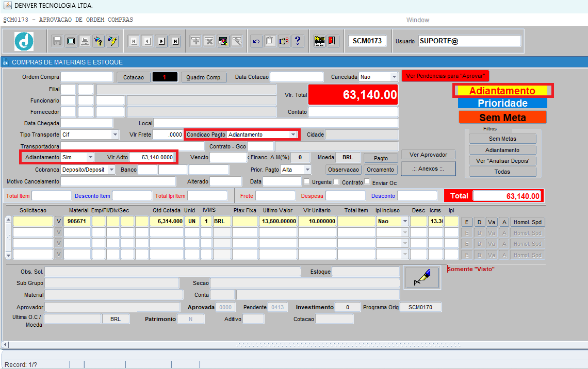Open the Tipo Transporte dropdown
Viewport: 588px width, 369px height.
(x=115, y=135)
